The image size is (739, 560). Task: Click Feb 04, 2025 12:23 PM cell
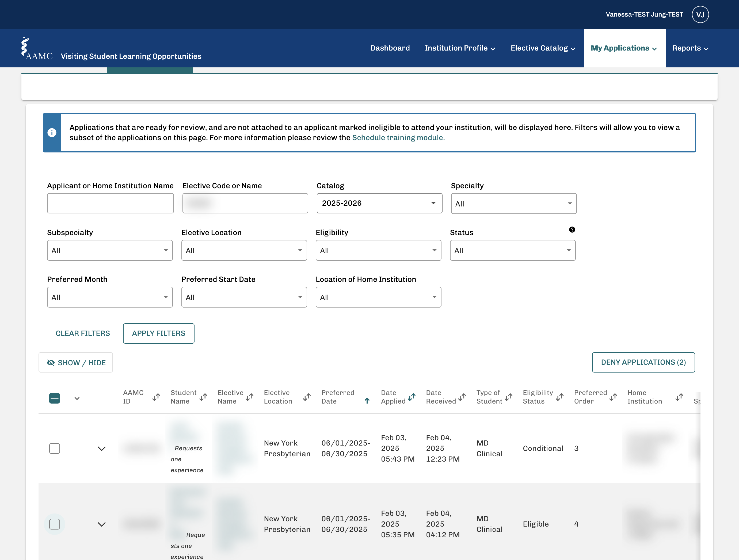(x=443, y=448)
